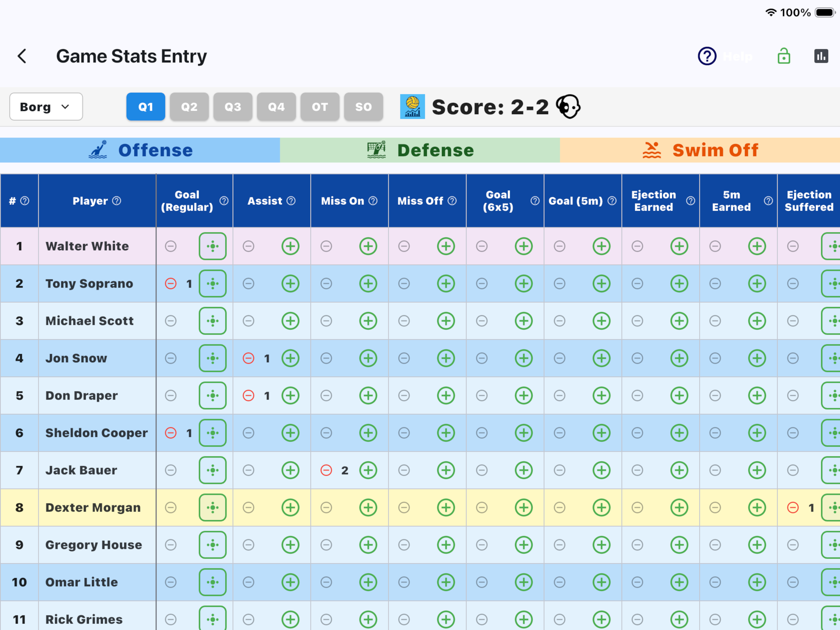This screenshot has width=840, height=630.
Task: Open the Borg team dropdown
Action: coord(46,107)
